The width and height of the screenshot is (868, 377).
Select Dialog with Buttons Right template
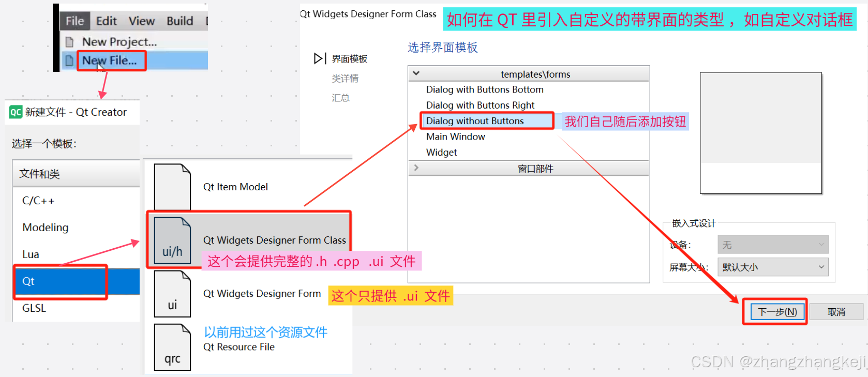click(x=480, y=105)
